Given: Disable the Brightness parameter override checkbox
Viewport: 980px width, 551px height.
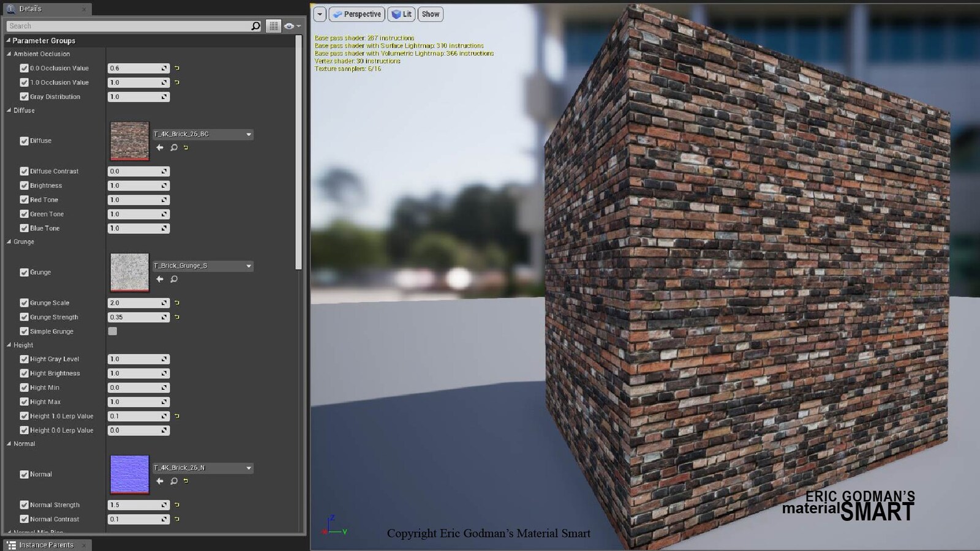Looking at the screenshot, I should [x=24, y=186].
